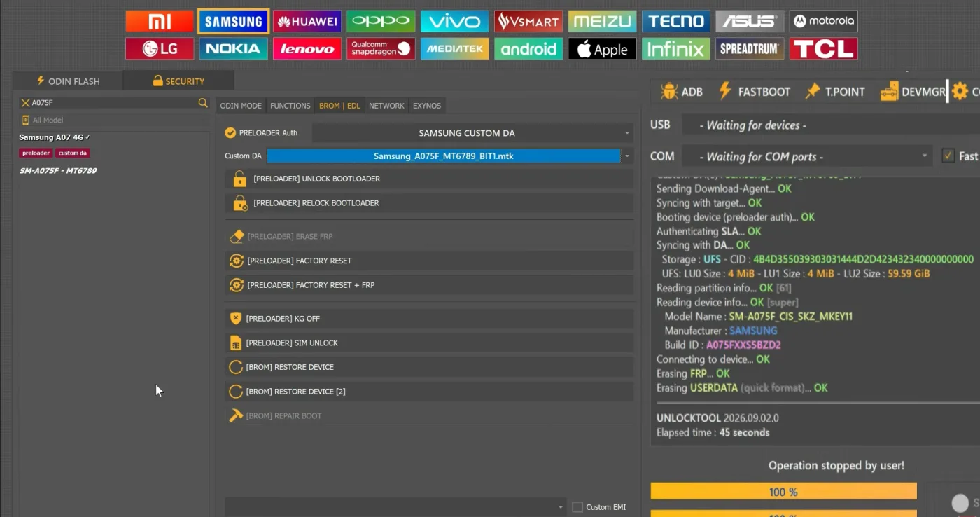This screenshot has width=980, height=517.
Task: Open the FUNCTIONS tab
Action: coord(290,106)
